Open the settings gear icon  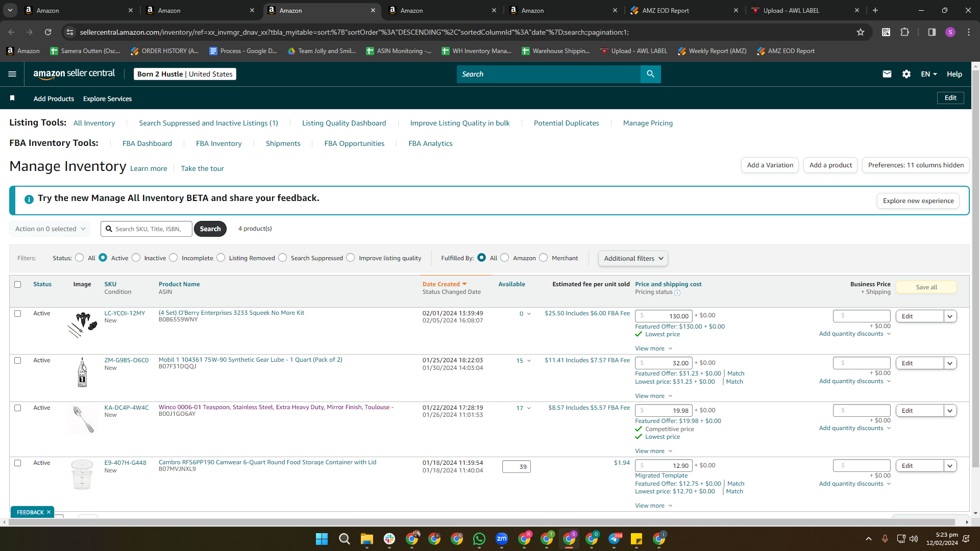point(906,74)
